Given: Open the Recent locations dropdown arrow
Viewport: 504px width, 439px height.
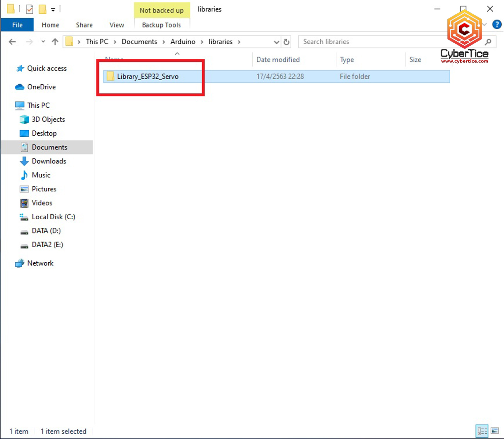Looking at the screenshot, I should [x=43, y=42].
